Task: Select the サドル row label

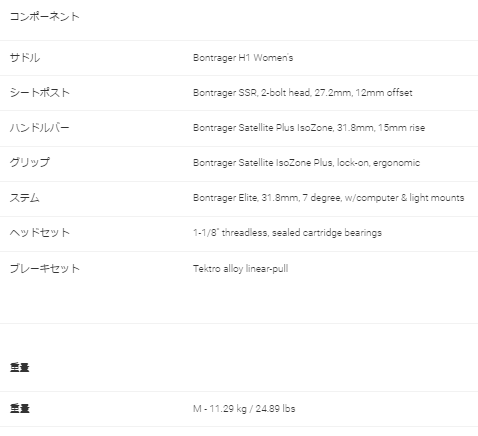Action: click(25, 58)
